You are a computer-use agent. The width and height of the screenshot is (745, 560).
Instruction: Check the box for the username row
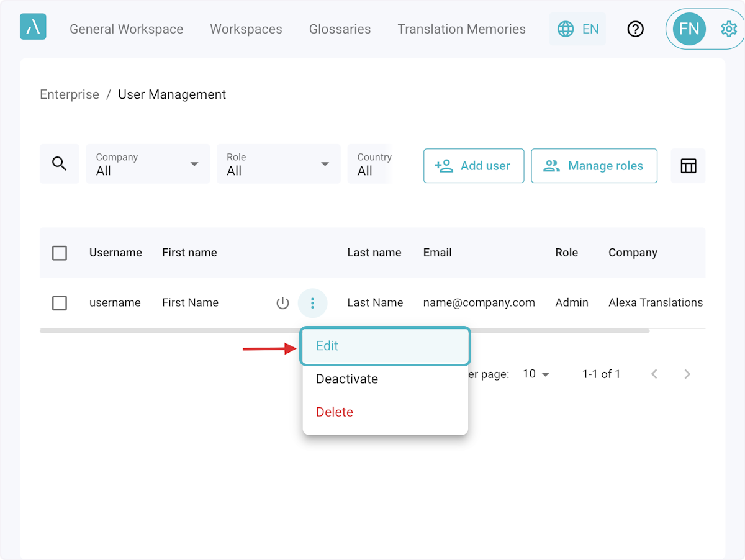[x=60, y=303]
